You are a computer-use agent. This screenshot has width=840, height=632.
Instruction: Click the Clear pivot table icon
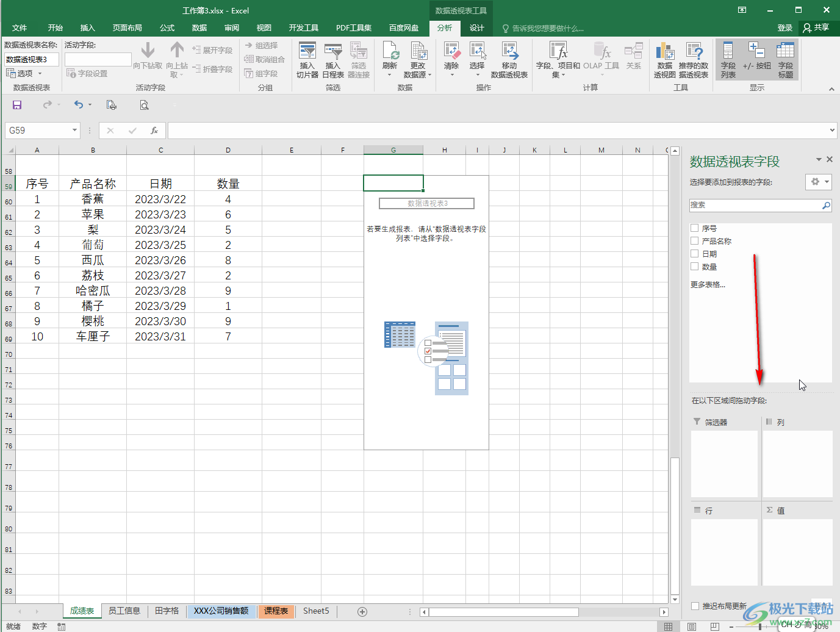pyautogui.click(x=451, y=51)
